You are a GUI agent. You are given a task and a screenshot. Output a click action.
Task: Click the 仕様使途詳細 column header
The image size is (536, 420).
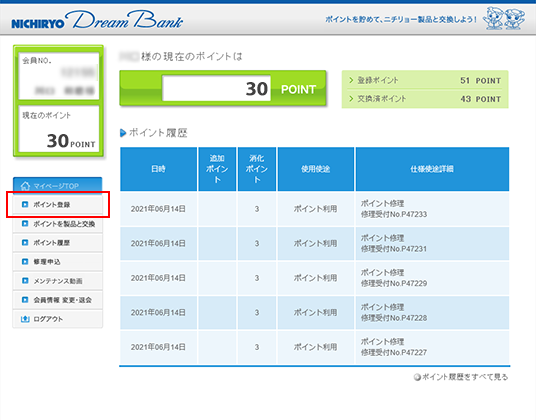click(432, 169)
